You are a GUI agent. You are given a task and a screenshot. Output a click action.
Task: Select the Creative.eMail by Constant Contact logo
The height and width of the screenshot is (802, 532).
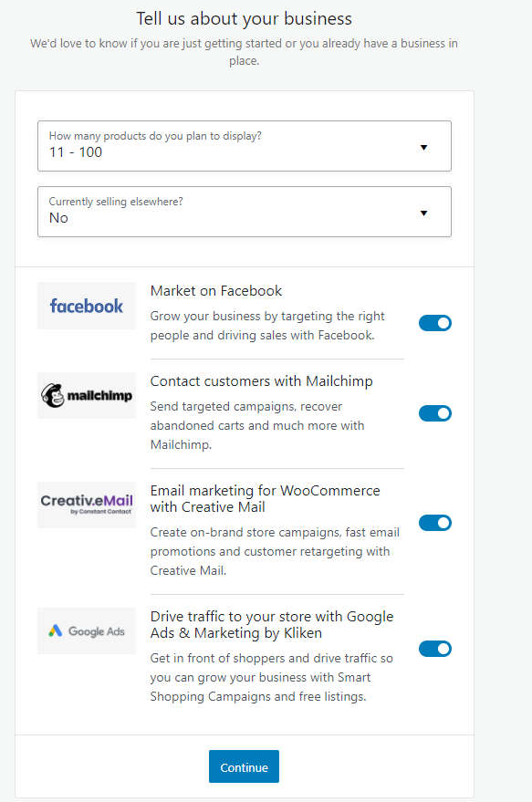(x=86, y=504)
